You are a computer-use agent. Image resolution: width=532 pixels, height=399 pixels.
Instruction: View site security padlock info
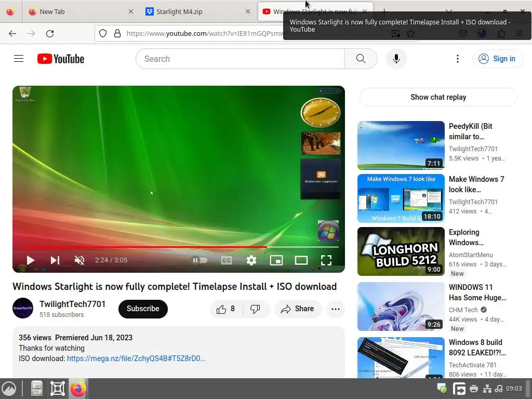point(117,33)
